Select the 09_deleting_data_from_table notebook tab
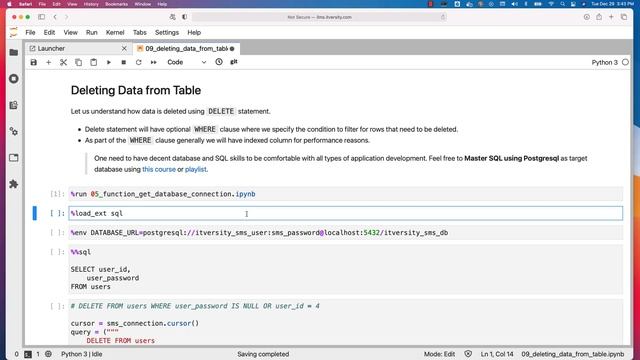The width and height of the screenshot is (640, 360). 186,49
